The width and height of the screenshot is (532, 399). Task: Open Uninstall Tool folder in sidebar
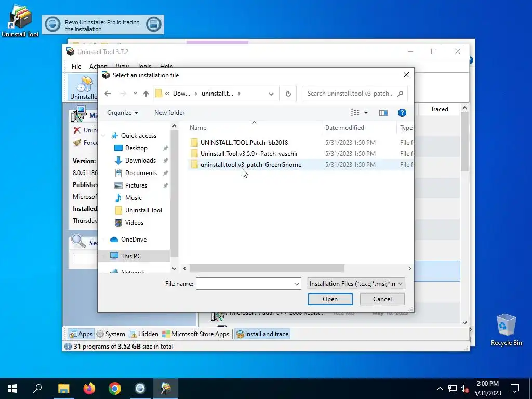[143, 210]
